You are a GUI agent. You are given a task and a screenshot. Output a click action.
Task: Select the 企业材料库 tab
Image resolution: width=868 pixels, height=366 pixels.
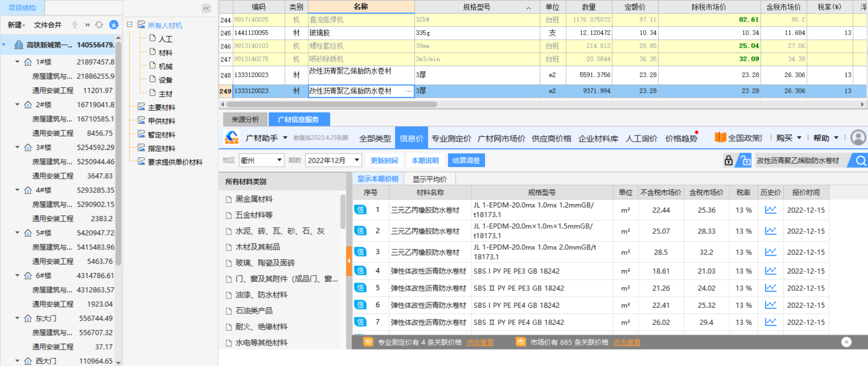point(598,138)
